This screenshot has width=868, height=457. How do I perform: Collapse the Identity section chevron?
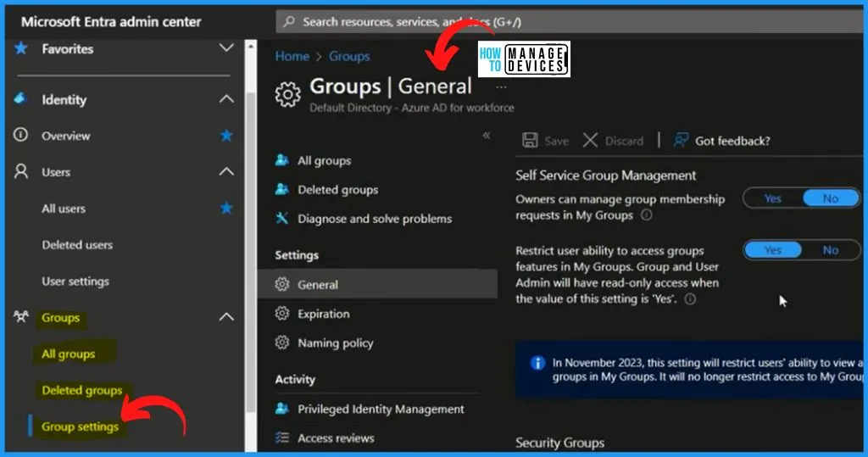pos(226,99)
